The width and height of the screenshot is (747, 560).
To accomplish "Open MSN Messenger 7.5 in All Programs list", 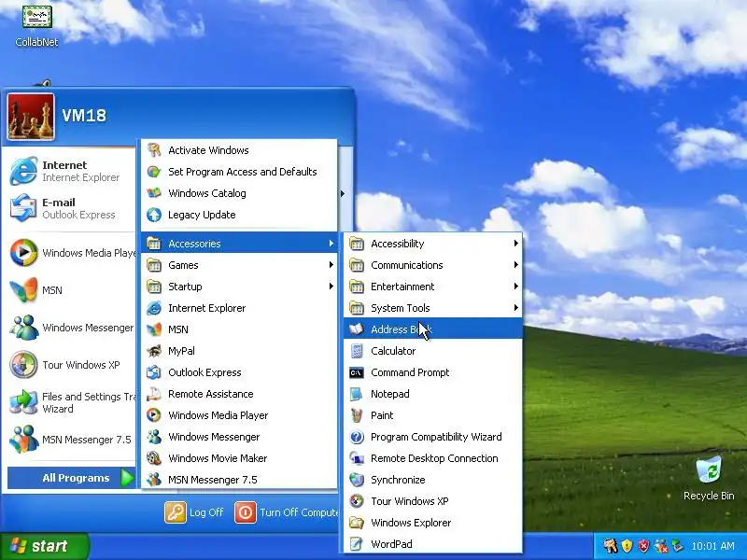I will tap(239, 480).
